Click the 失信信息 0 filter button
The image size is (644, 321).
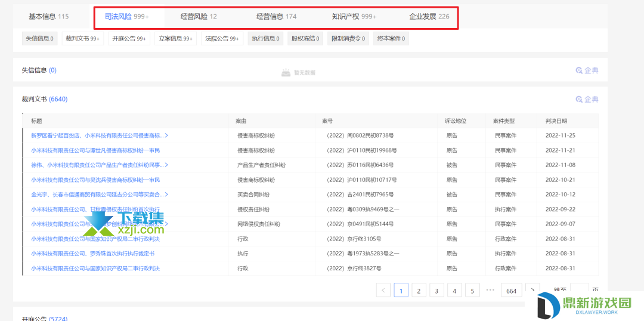click(x=39, y=39)
